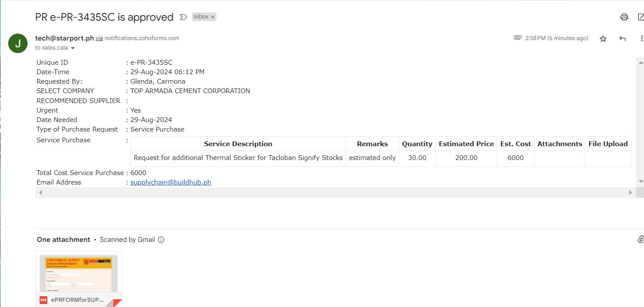644x307 pixels.
Task: Click the message scroll up arrow
Action: click(640, 63)
